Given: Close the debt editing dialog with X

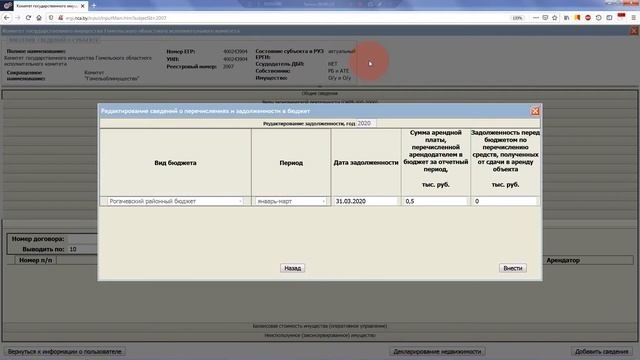Looking at the screenshot, I should click(535, 111).
